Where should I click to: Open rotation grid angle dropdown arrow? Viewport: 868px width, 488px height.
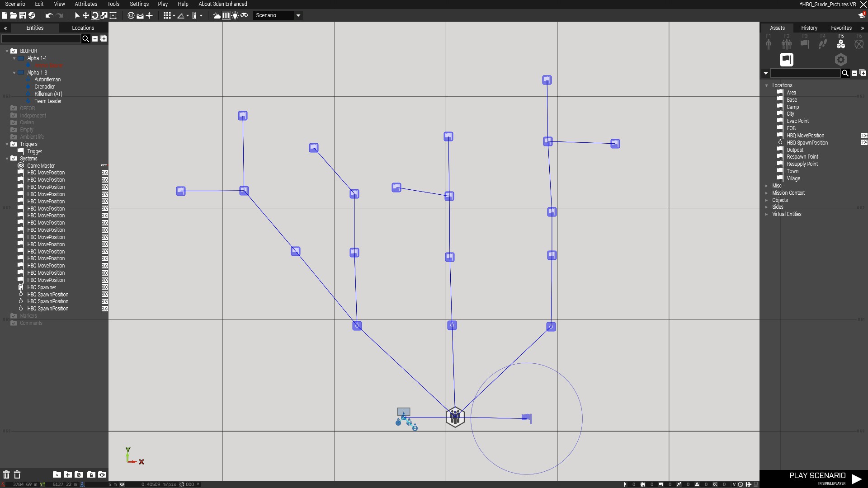[188, 16]
